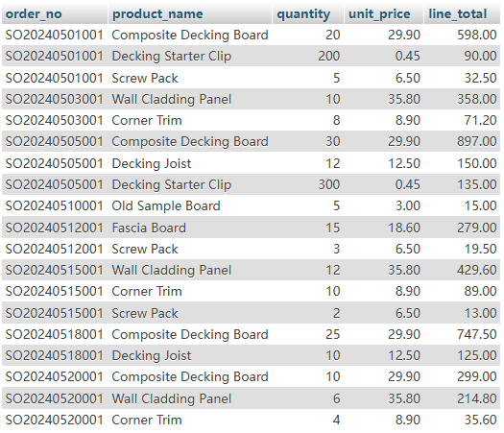Click Corner Trim in the 35.60 row
The height and width of the screenshot is (433, 504).
tap(147, 420)
